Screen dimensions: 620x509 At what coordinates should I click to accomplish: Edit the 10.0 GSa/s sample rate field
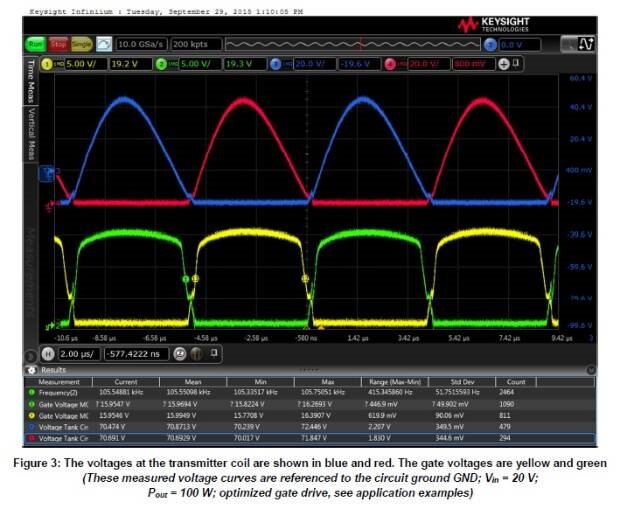pos(141,44)
